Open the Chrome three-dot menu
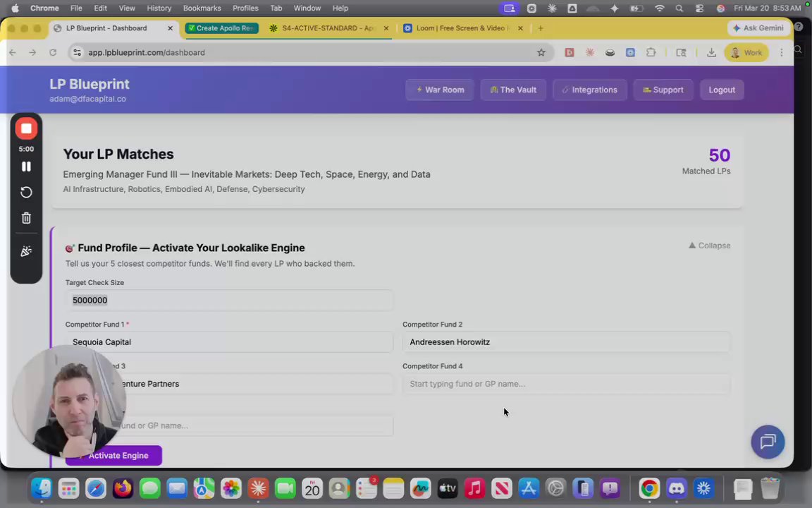Screen dimensions: 812x508 [782, 52]
